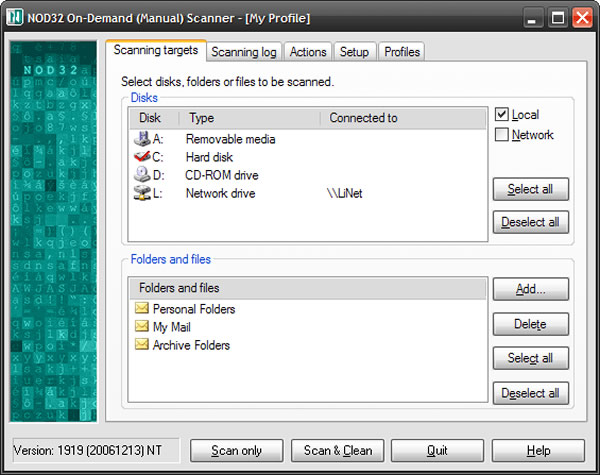Image resolution: width=600 pixels, height=475 pixels.
Task: Select the Removable media text
Action: pos(230,139)
